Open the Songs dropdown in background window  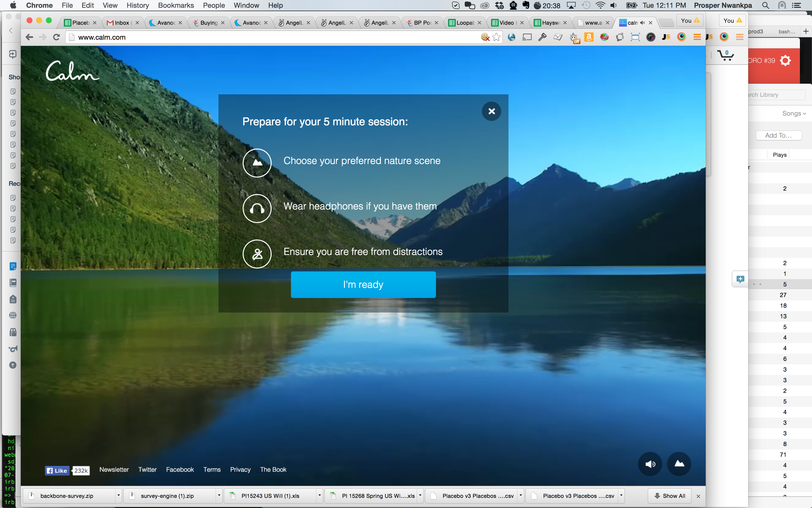pyautogui.click(x=794, y=113)
